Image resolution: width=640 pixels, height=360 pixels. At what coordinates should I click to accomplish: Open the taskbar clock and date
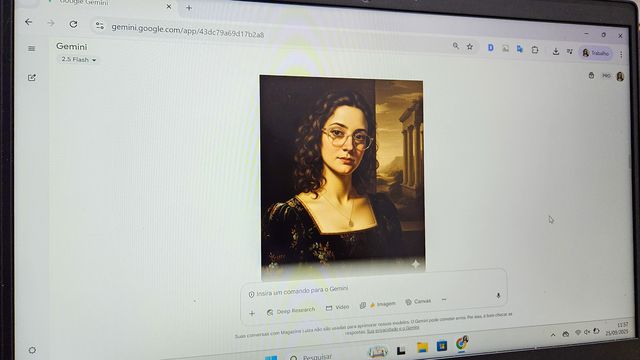617,329
